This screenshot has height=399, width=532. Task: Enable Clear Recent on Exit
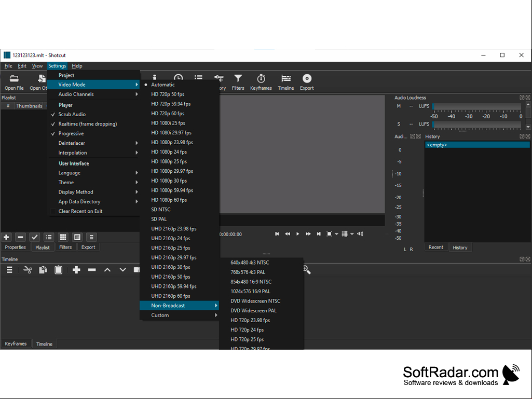point(93,211)
